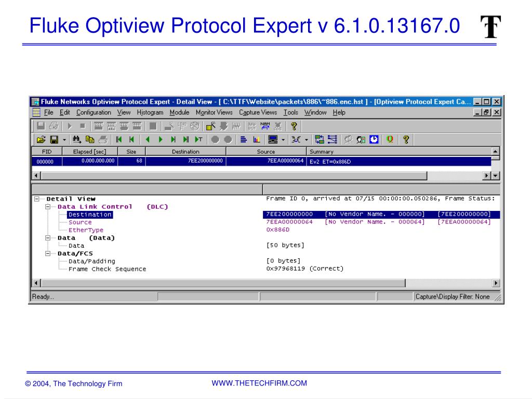Click the grayed floppy disk in the upper toolbar
The image size is (532, 399).
tap(41, 127)
